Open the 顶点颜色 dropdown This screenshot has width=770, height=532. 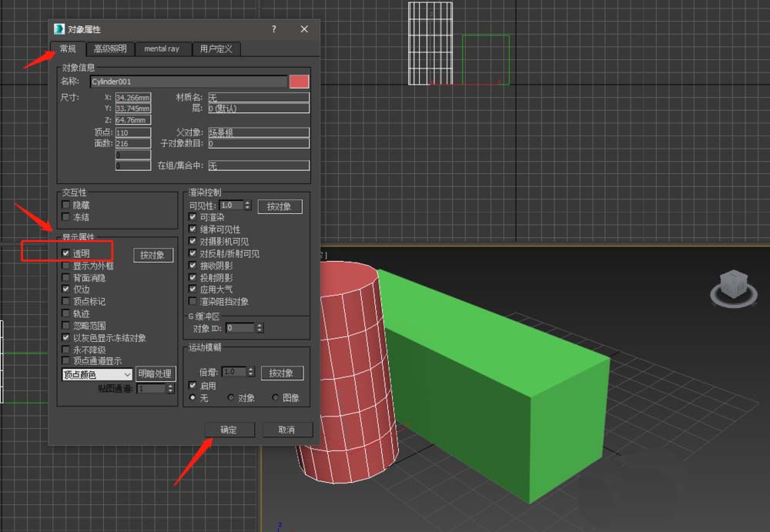pyautogui.click(x=97, y=375)
